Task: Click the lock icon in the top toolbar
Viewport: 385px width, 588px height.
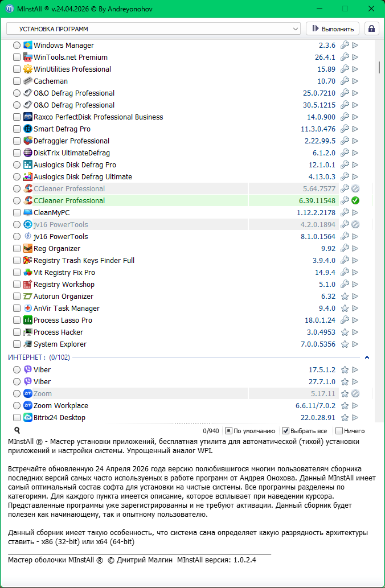Action: tap(372, 28)
